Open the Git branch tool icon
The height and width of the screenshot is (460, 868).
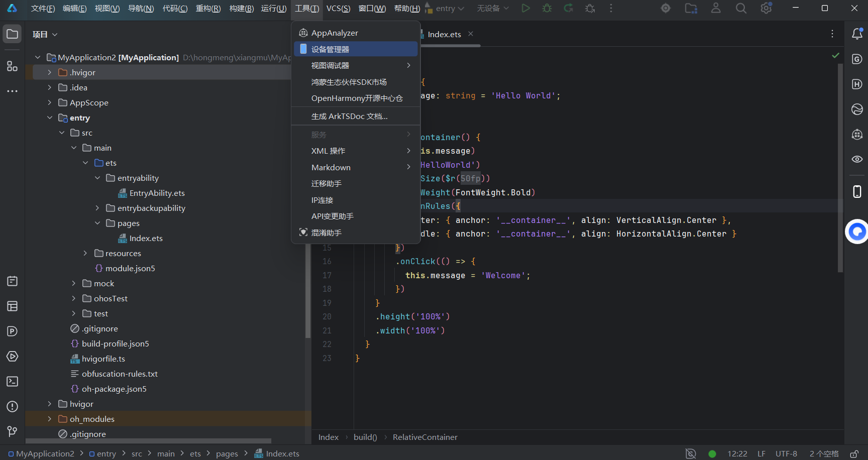click(x=13, y=431)
